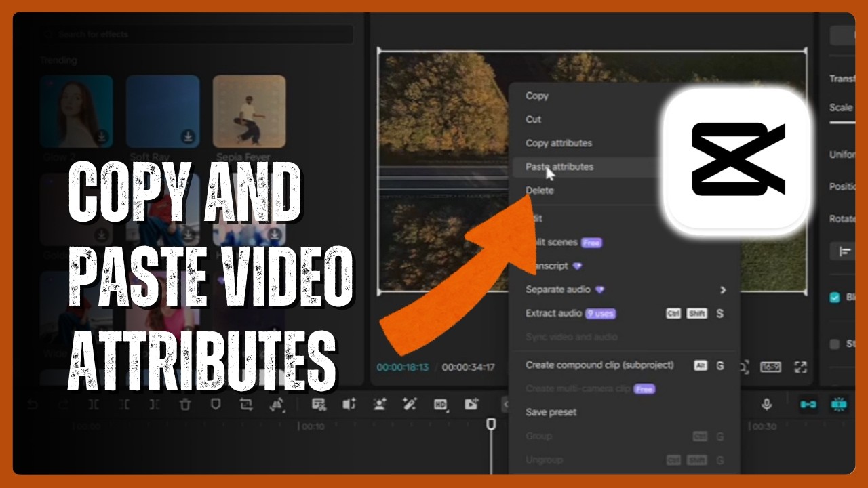The height and width of the screenshot is (488, 868).
Task: Select Create compound clip (subproject)
Action: point(599,365)
